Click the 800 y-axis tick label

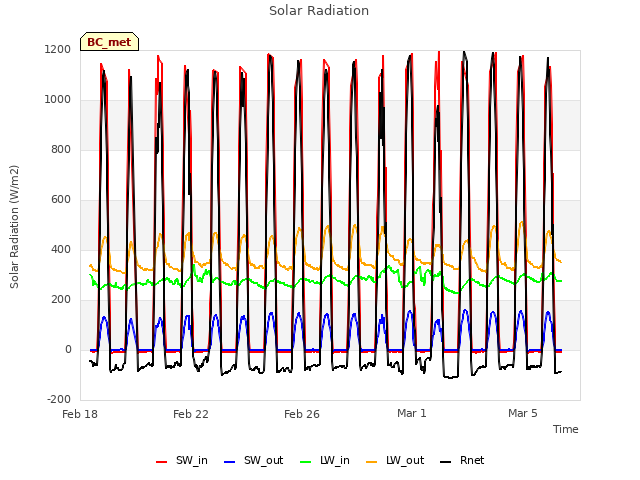(x=61, y=149)
